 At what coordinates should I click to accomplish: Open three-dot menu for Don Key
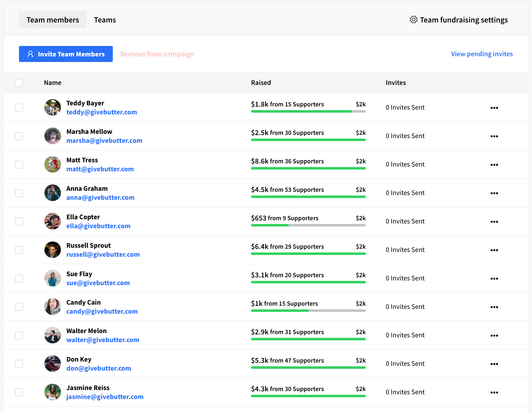[494, 364]
